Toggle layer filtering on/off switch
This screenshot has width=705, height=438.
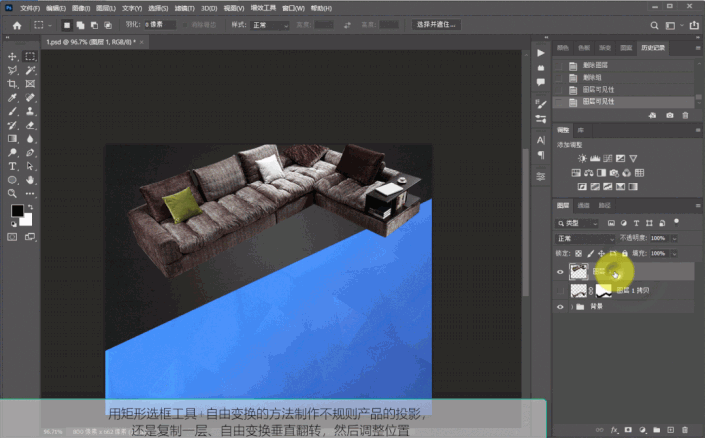[x=676, y=222]
